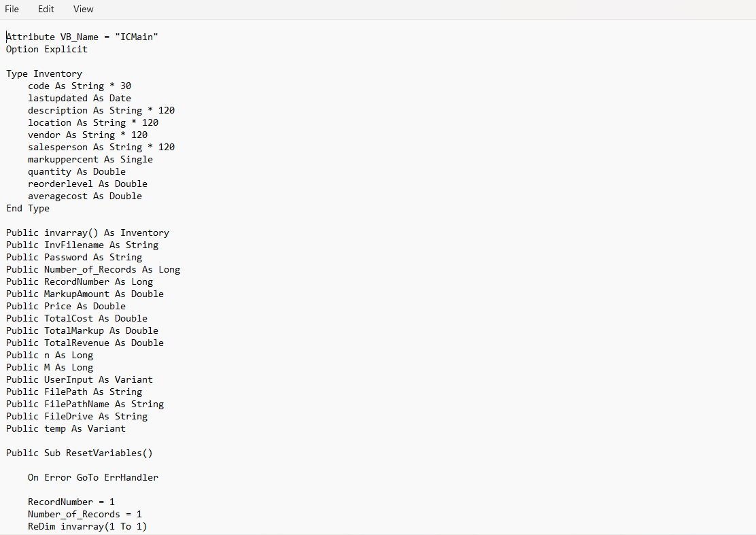Click the End Type statement
The image size is (756, 535).
tap(27, 208)
